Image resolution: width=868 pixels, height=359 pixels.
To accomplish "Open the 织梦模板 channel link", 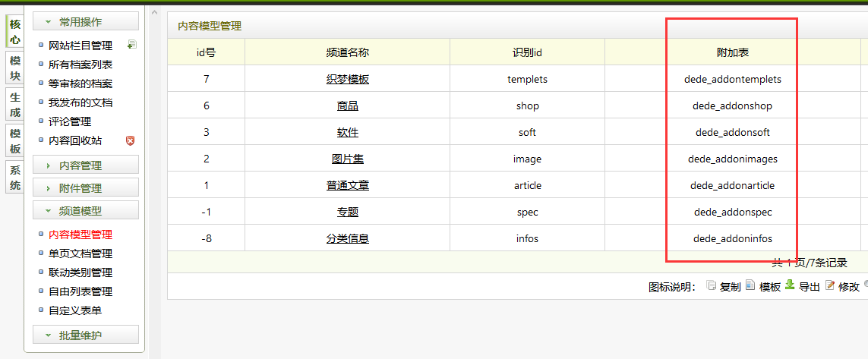I will click(x=347, y=79).
